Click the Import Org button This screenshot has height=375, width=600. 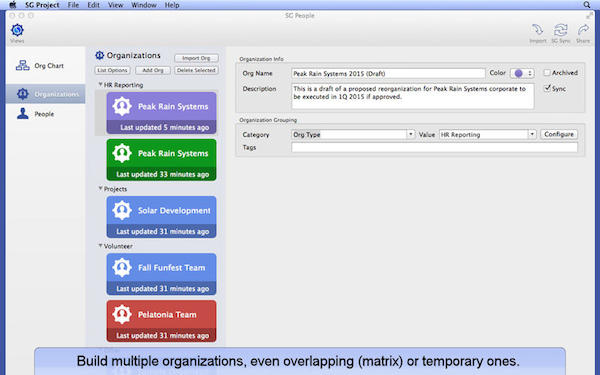coord(196,58)
